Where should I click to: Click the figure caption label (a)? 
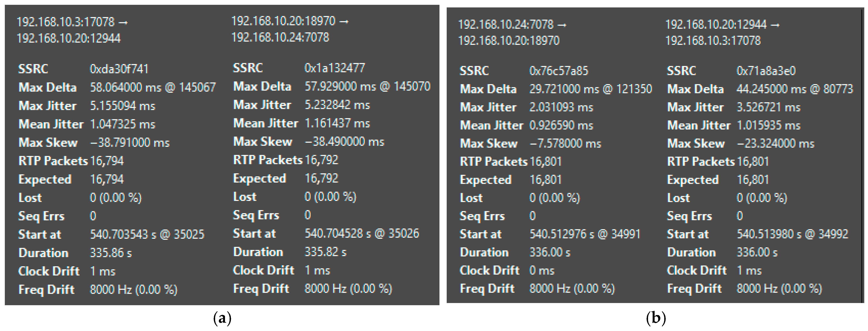point(222,318)
